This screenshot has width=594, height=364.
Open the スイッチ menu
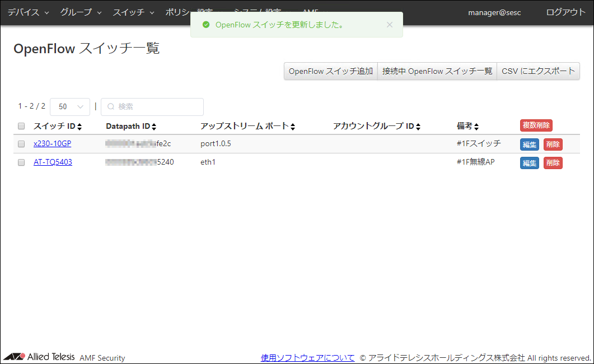[x=133, y=12]
